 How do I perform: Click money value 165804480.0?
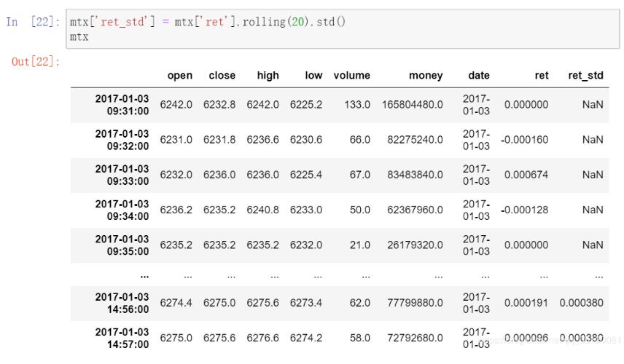pyautogui.click(x=413, y=105)
